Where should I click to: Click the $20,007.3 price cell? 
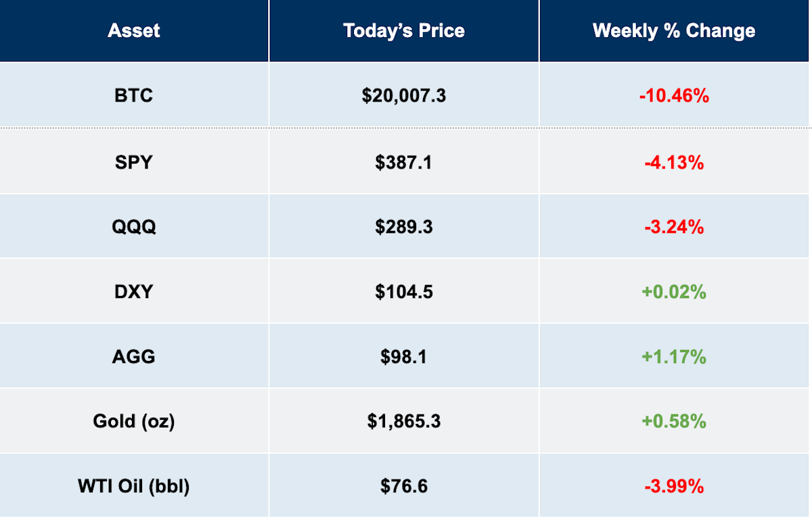point(404,95)
